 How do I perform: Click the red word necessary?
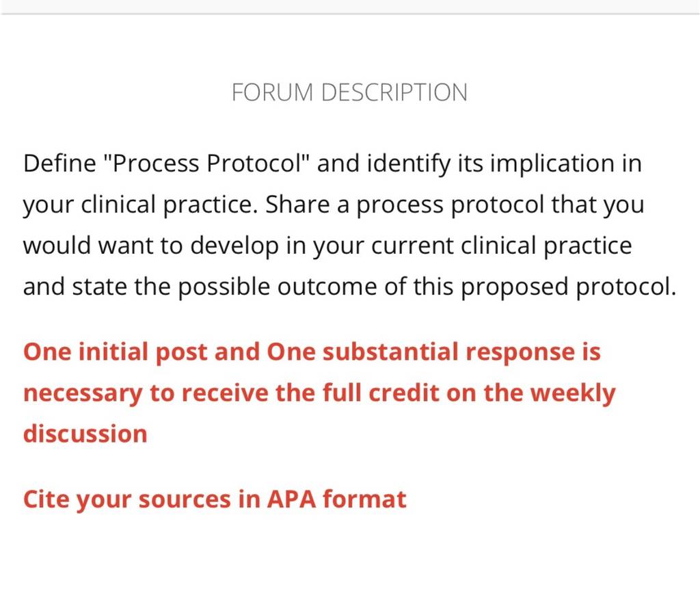[83, 393]
